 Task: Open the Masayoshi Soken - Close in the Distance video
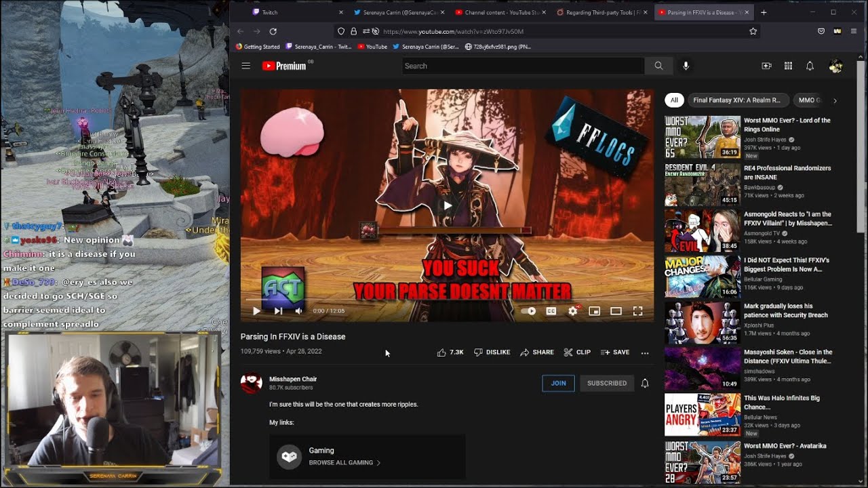click(788, 357)
